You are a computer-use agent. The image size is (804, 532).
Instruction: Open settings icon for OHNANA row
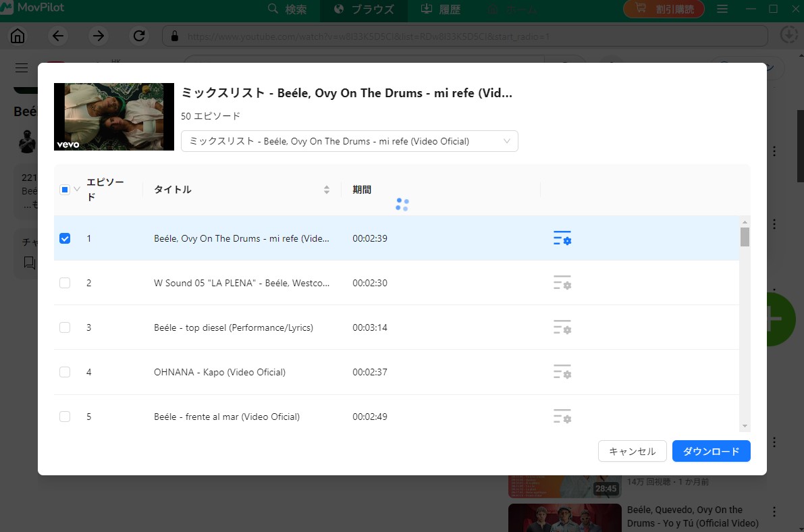click(562, 372)
